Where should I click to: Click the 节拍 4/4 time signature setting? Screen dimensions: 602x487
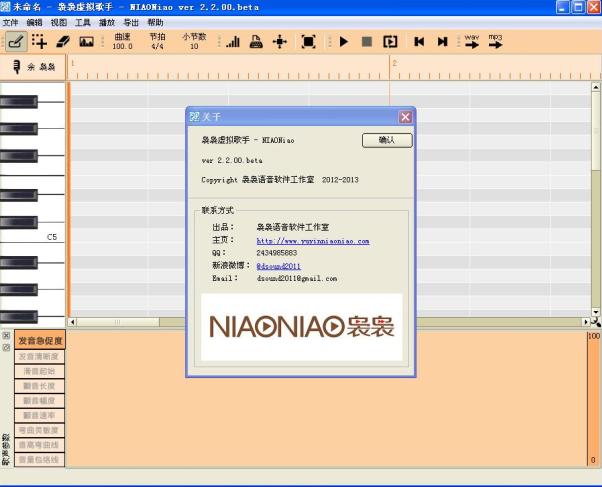pyautogui.click(x=157, y=41)
